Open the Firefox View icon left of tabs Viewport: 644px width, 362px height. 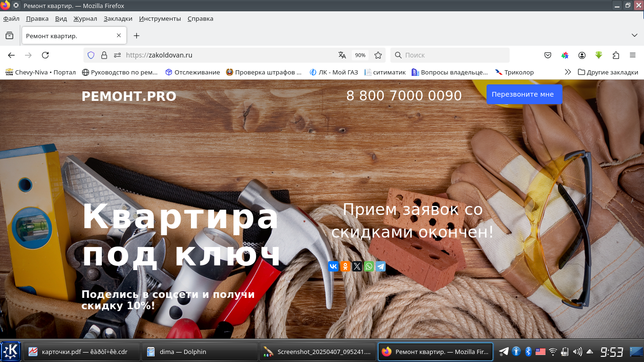[x=9, y=35]
